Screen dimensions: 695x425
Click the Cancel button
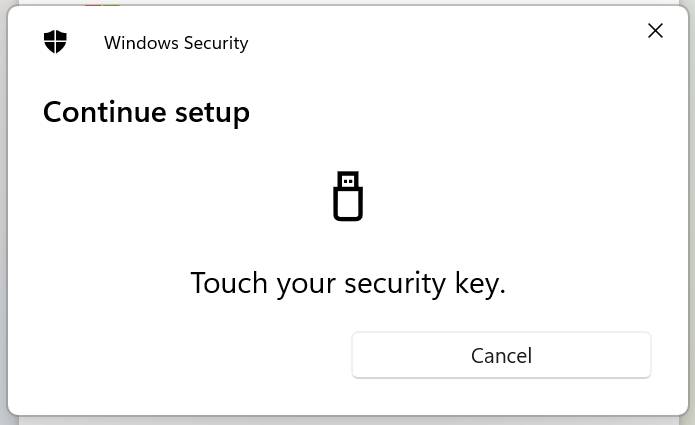click(x=501, y=355)
